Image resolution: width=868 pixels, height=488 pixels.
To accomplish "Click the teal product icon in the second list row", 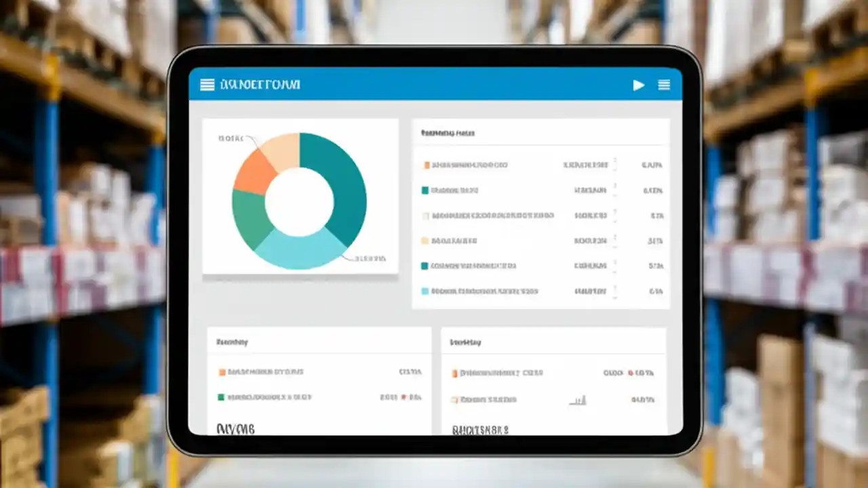I will 427,190.
